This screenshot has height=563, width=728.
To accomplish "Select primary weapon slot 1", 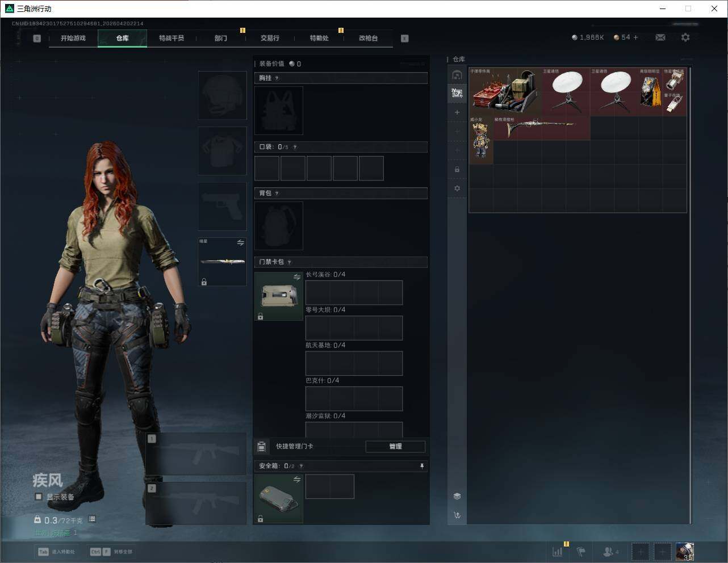I will (196, 454).
